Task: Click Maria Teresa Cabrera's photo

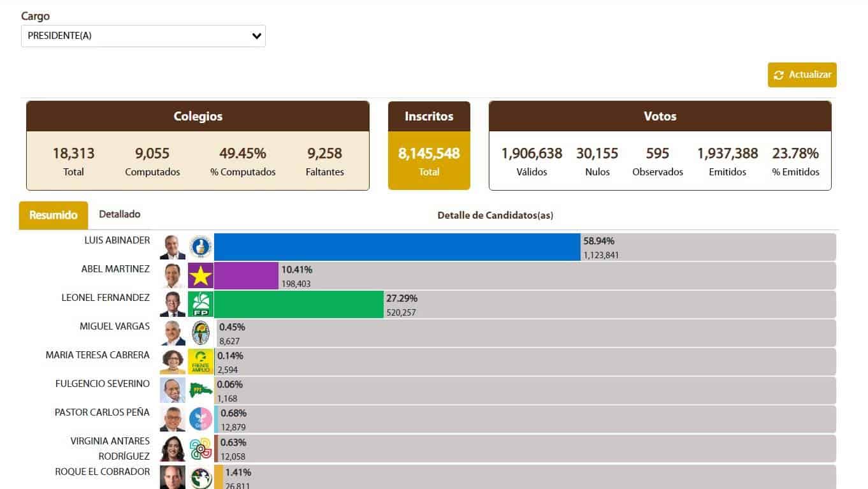Action: 173,361
